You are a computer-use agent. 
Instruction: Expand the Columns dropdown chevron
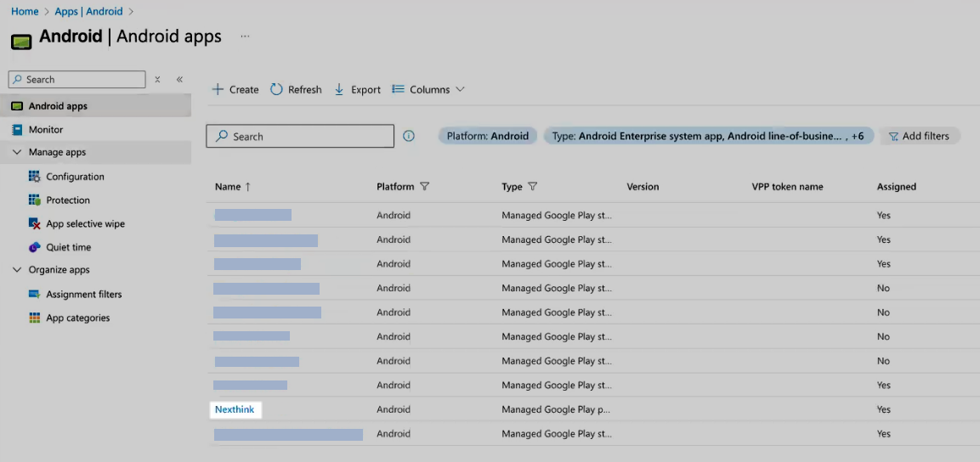460,89
